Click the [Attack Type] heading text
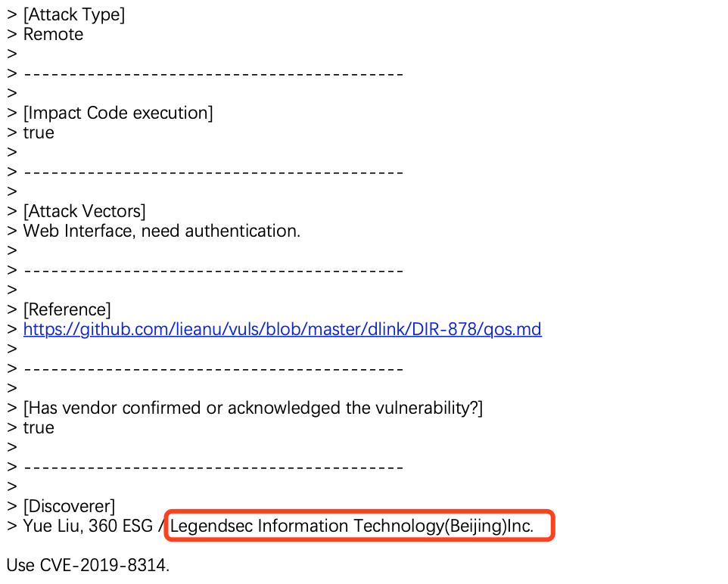 pos(74,15)
